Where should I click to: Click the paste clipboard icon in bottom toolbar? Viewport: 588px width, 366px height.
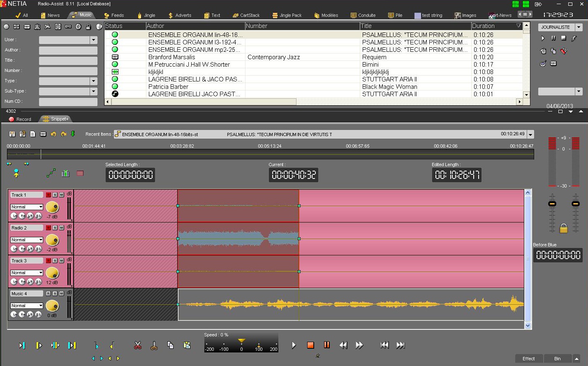187,345
